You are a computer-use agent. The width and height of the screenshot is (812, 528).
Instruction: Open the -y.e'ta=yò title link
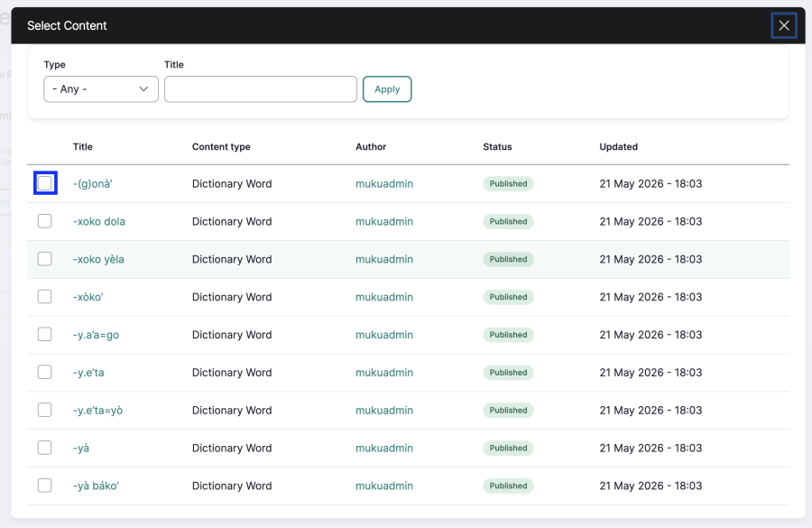coord(97,411)
